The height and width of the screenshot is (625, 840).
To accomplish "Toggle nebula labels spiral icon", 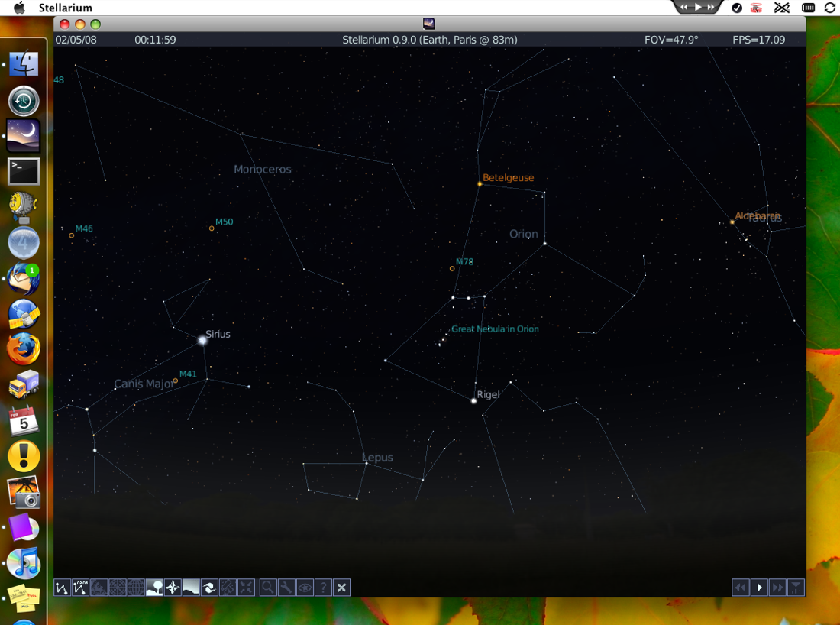I will 209,588.
